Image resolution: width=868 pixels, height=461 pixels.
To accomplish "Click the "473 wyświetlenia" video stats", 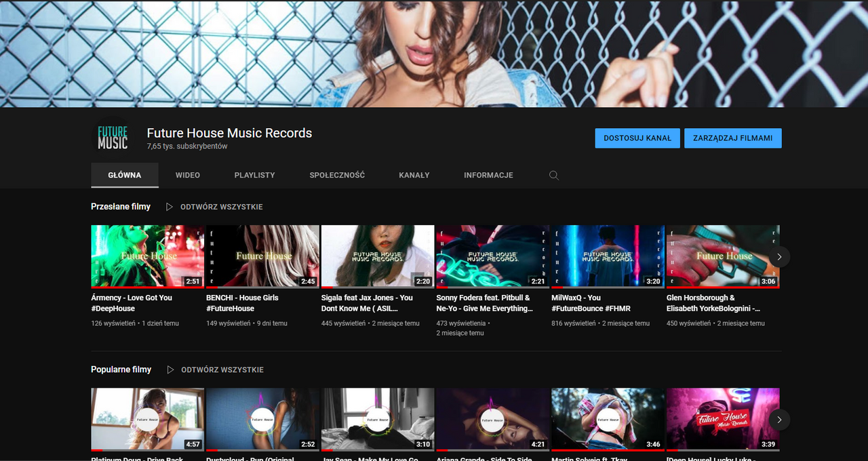I will click(x=464, y=328).
